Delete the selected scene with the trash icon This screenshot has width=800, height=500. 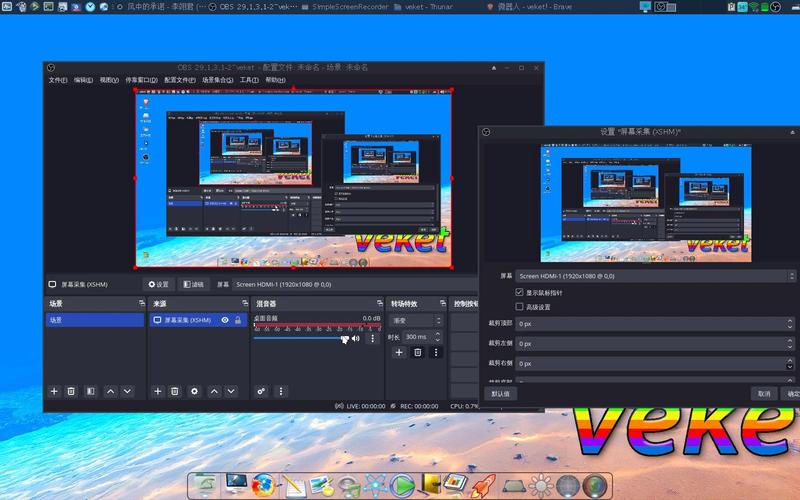(x=71, y=391)
